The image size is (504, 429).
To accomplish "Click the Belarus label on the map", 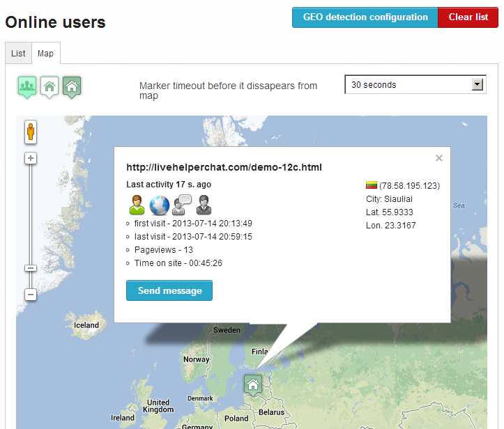I will click(272, 412).
